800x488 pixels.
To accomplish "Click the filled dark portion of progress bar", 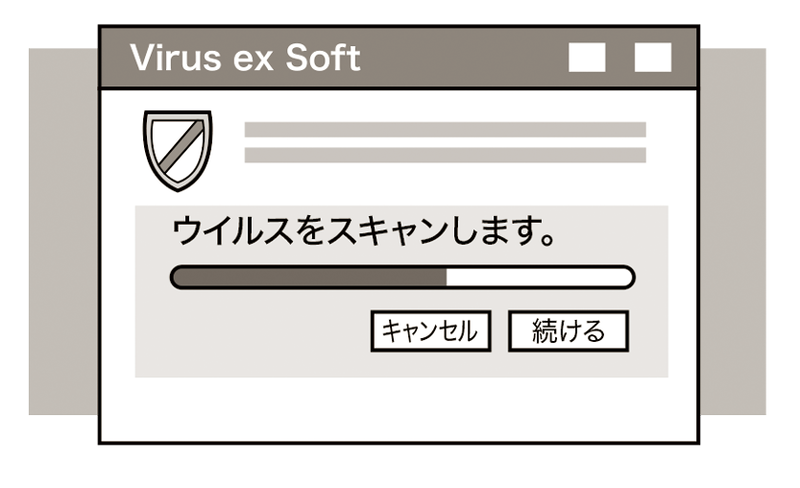I will pyautogui.click(x=309, y=277).
